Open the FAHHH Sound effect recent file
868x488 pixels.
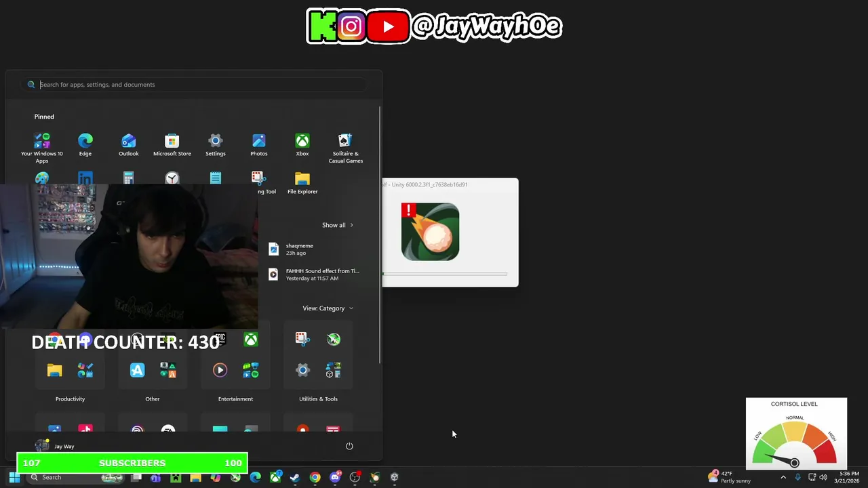(x=313, y=274)
